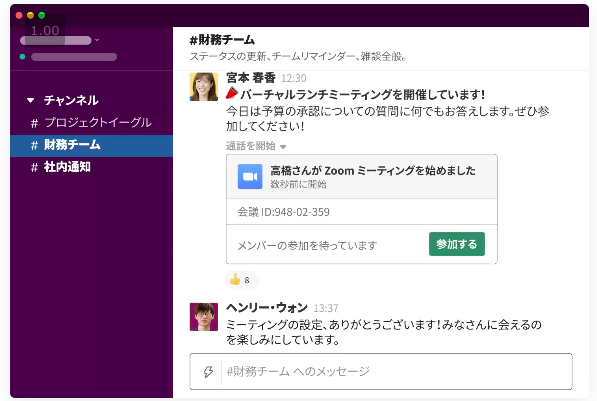The width and height of the screenshot is (597, 401).
Task: Click the green online status dot in sidebar
Action: point(22,57)
